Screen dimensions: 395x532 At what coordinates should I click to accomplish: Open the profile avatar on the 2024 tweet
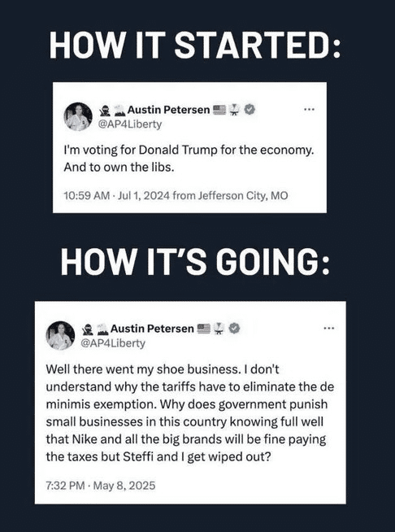coord(78,116)
